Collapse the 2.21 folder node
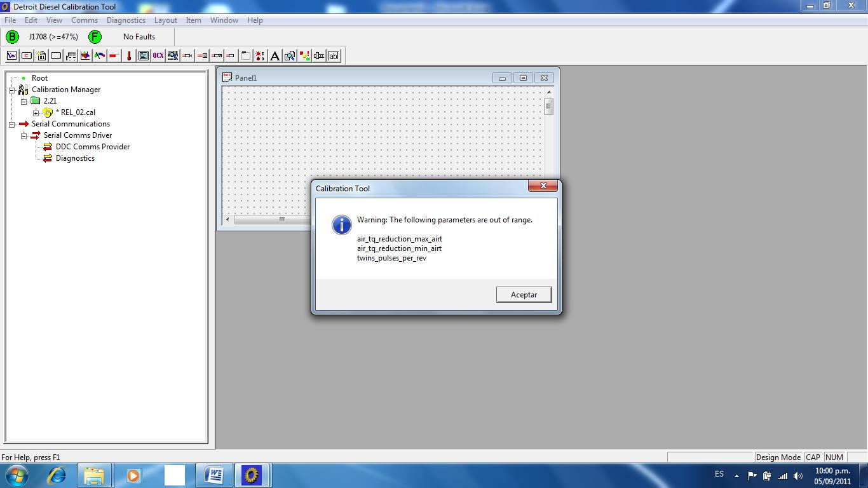The image size is (868, 488). coord(24,102)
